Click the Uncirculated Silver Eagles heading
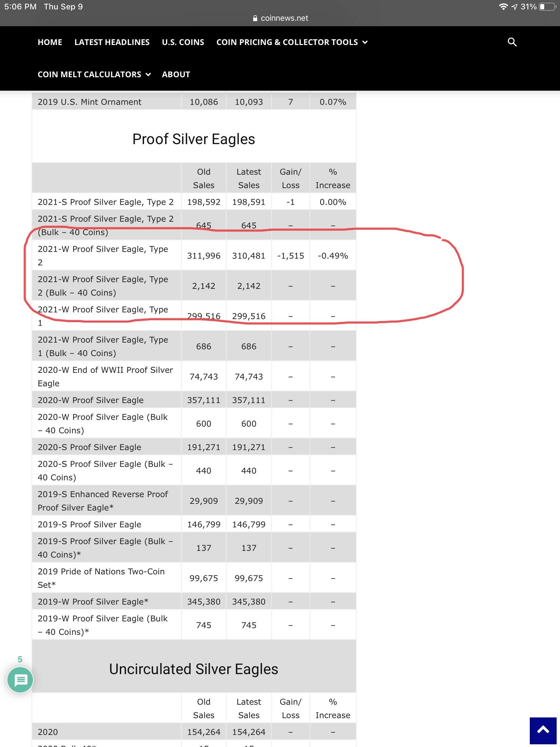 (x=193, y=669)
